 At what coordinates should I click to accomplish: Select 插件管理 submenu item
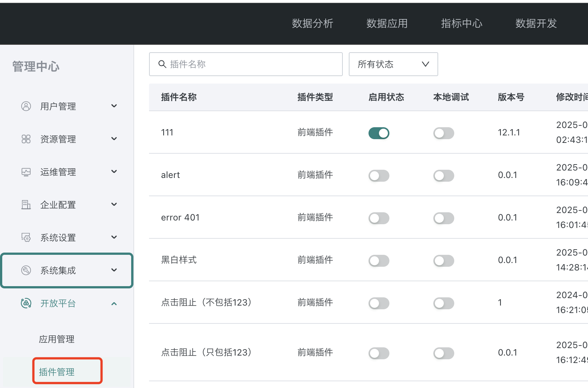tap(57, 372)
